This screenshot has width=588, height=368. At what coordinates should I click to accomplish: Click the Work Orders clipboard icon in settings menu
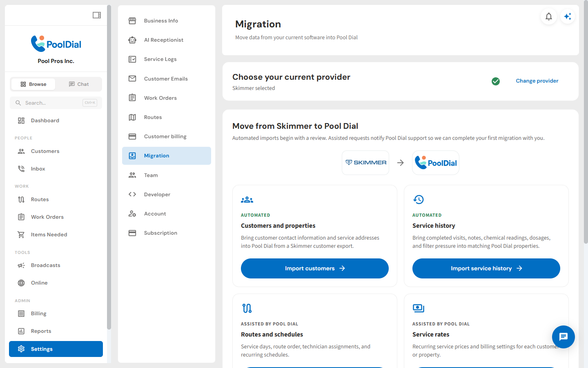click(x=132, y=98)
